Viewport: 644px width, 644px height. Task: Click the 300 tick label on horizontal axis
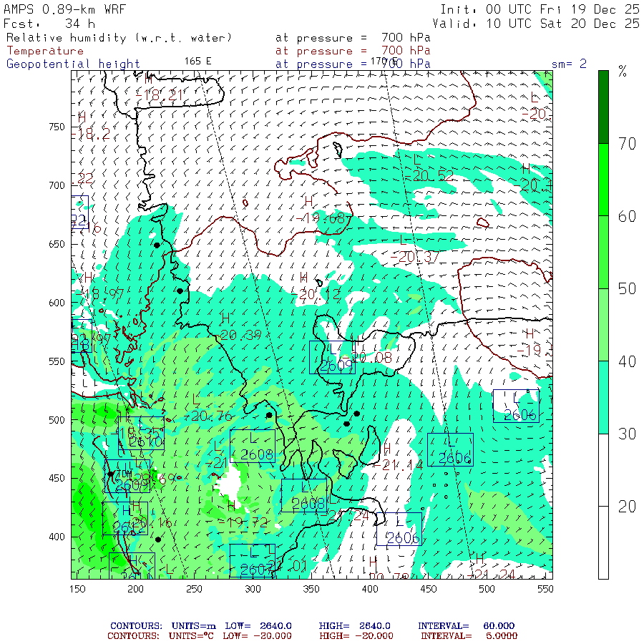pos(253,589)
